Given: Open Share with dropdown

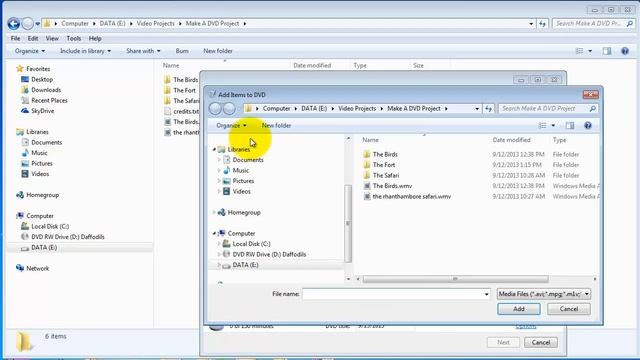Looking at the screenshot, I should point(143,51).
